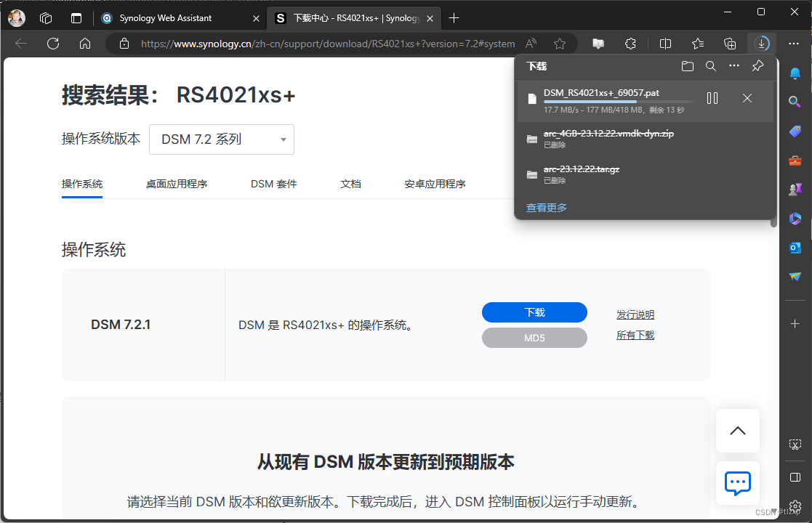Click the DSM_RS4021xs+_69057.pat download progress bar

click(619, 102)
